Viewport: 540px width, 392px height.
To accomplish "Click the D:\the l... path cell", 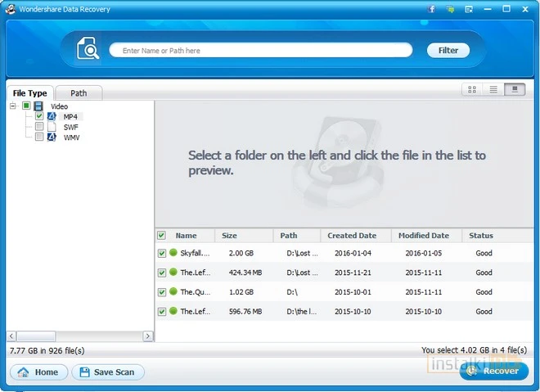I will coord(302,312).
